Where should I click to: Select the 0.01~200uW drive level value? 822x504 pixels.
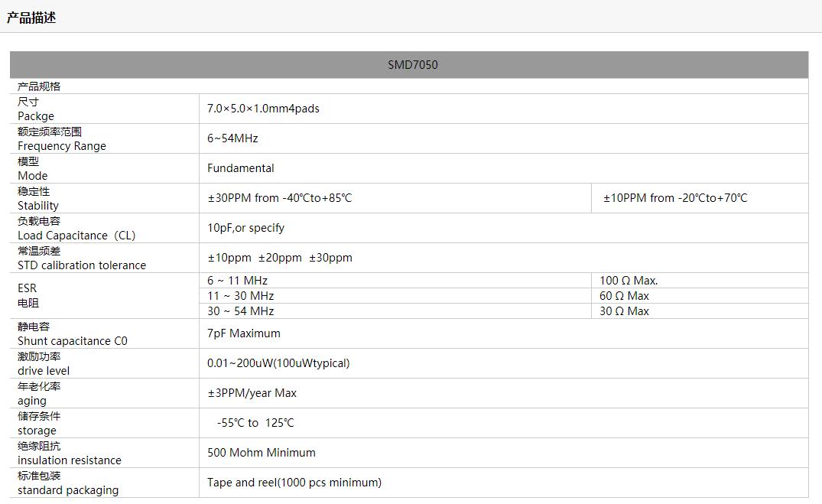point(278,363)
